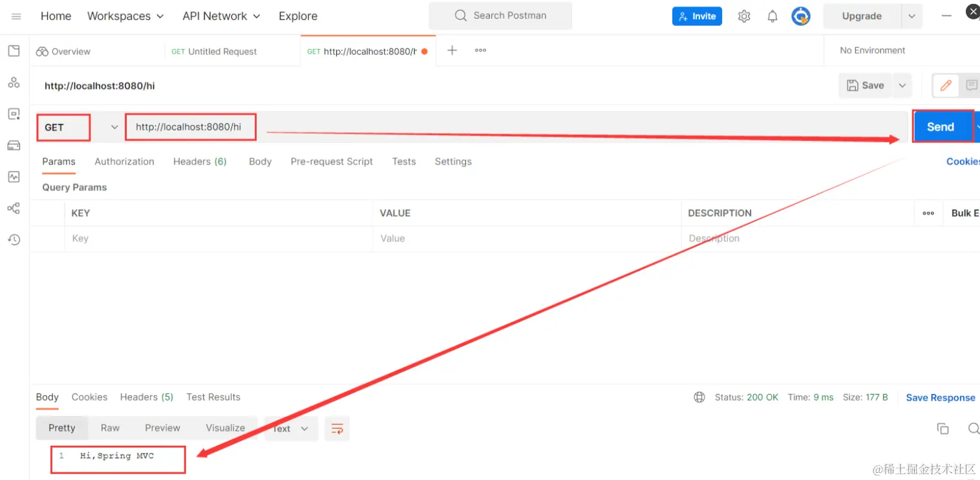Open Monitors sidebar icon
Screen dimensions: 980x480
[x=14, y=176]
